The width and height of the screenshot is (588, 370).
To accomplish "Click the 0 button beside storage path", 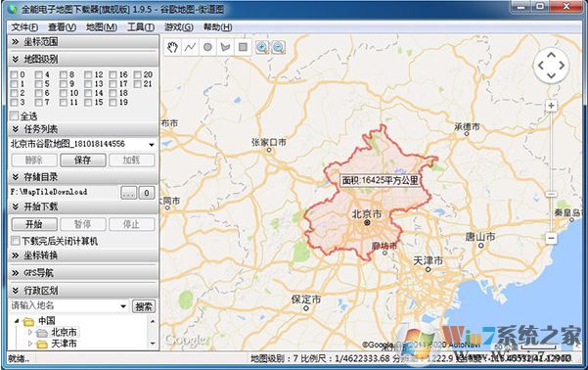I will pos(147,193).
